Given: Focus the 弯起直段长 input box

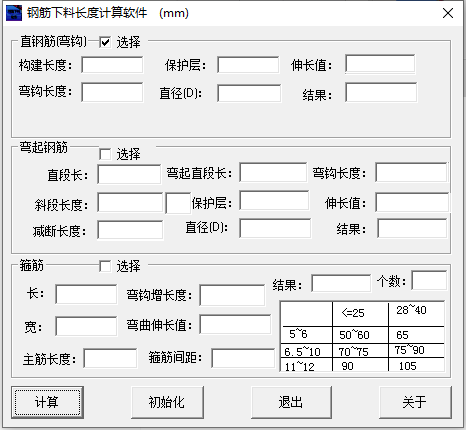Looking at the screenshot, I should click(x=273, y=172).
